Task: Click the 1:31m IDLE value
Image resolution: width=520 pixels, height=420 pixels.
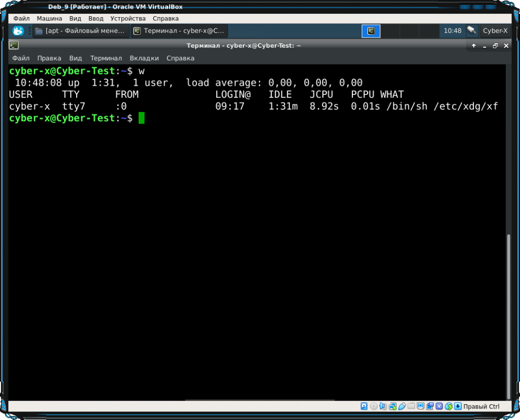Action: [x=283, y=107]
